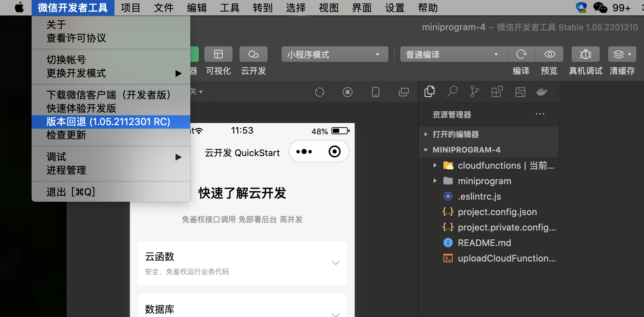
Task: Click the shield icon in the macOS menu bar
Action: click(x=581, y=7)
